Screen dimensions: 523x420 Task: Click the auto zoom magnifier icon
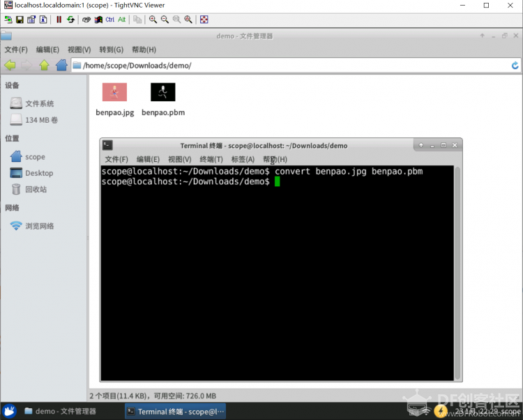click(188, 20)
